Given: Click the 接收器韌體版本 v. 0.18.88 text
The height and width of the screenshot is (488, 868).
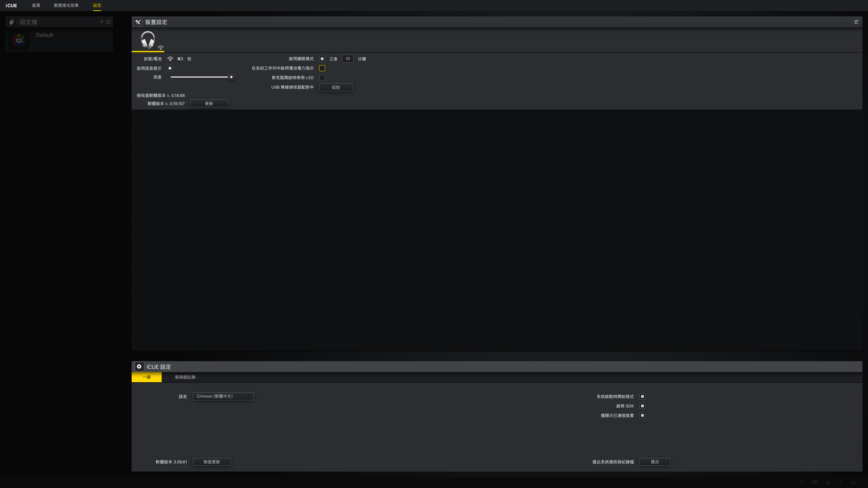Looking at the screenshot, I should (x=161, y=96).
